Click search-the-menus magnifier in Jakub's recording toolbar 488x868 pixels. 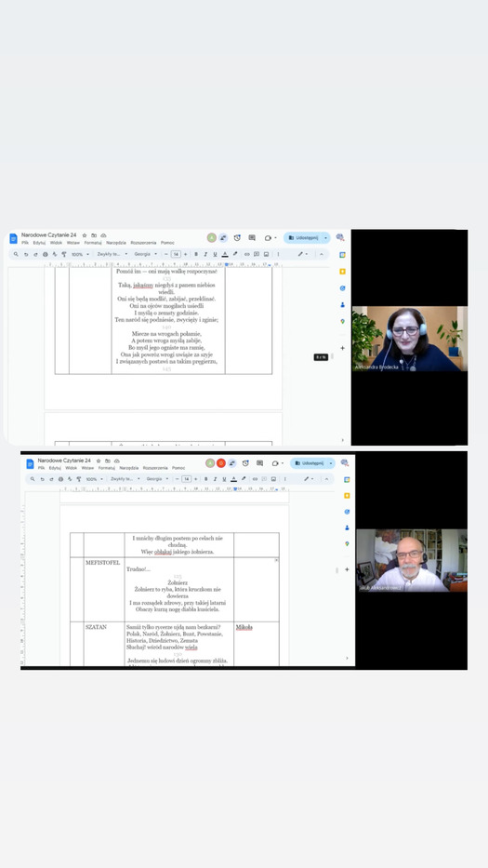33,479
